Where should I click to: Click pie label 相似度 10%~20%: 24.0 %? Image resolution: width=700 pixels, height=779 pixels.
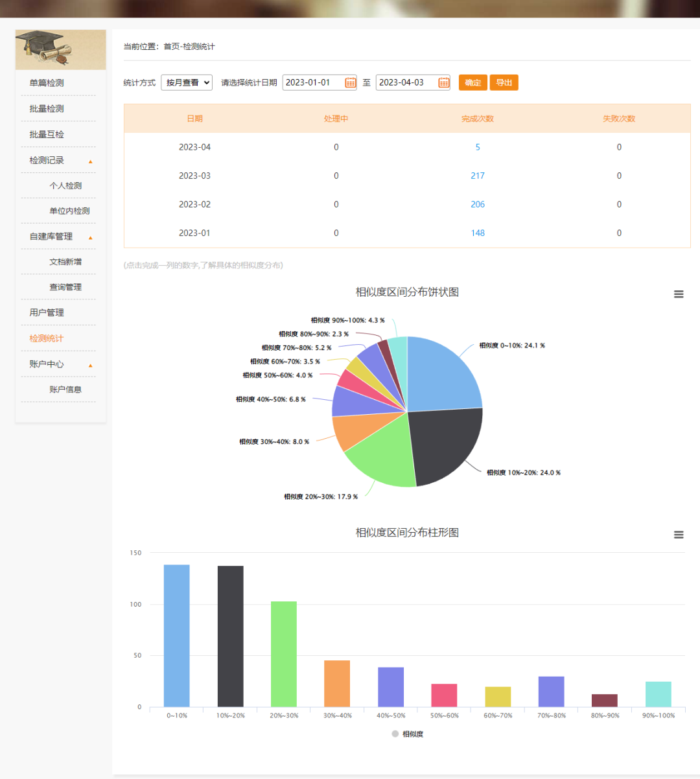tap(524, 472)
